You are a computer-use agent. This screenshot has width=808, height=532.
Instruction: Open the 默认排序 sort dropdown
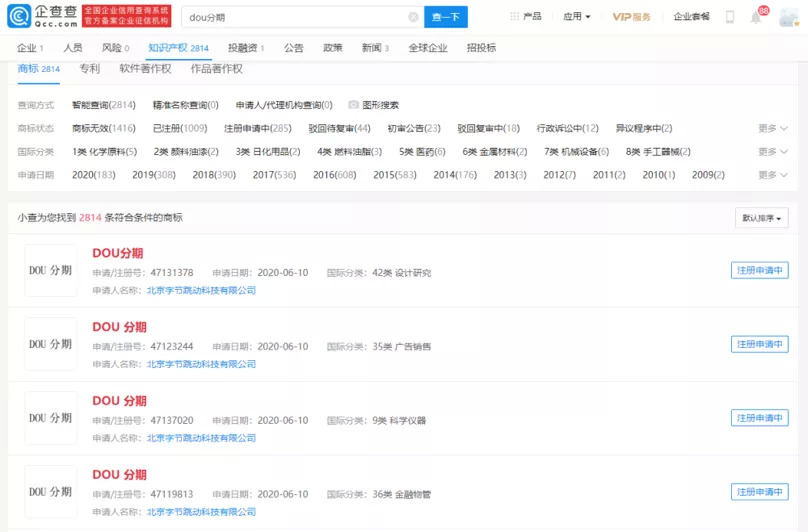(761, 218)
